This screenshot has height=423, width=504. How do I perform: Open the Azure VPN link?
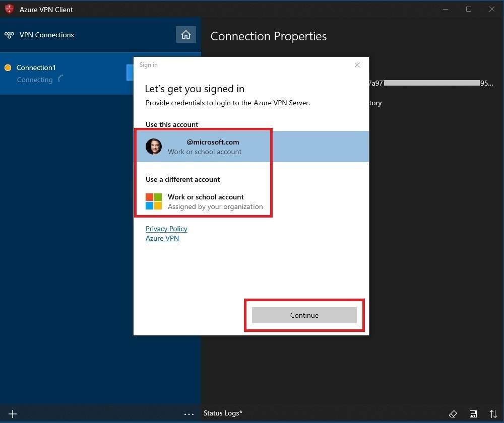click(x=162, y=238)
